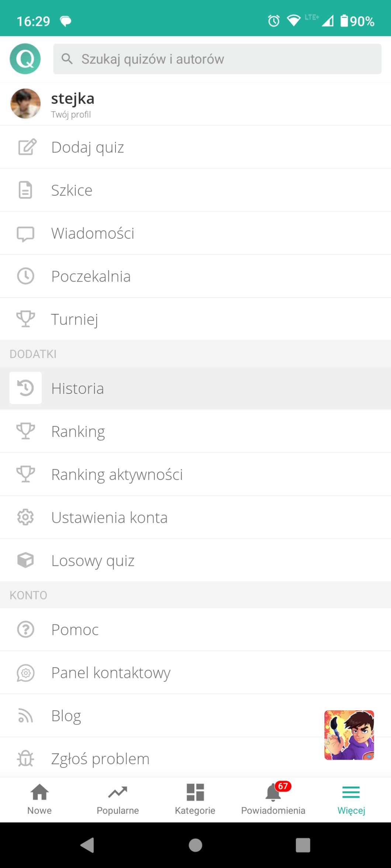The width and height of the screenshot is (391, 868).
Task: Open the Panel kontaktowy entry
Action: pyautogui.click(x=111, y=673)
